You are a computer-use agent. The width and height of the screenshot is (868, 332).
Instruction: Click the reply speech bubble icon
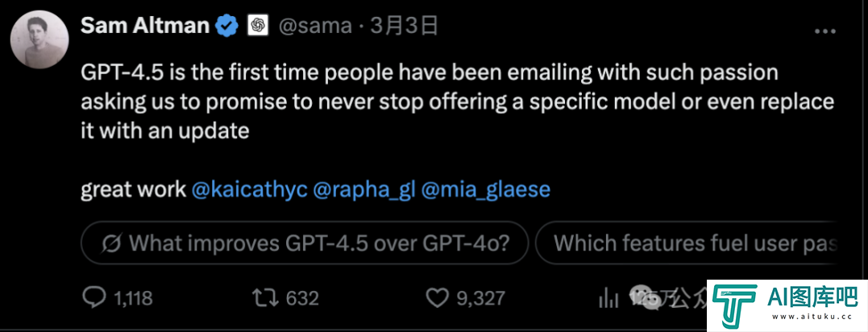[x=95, y=299]
